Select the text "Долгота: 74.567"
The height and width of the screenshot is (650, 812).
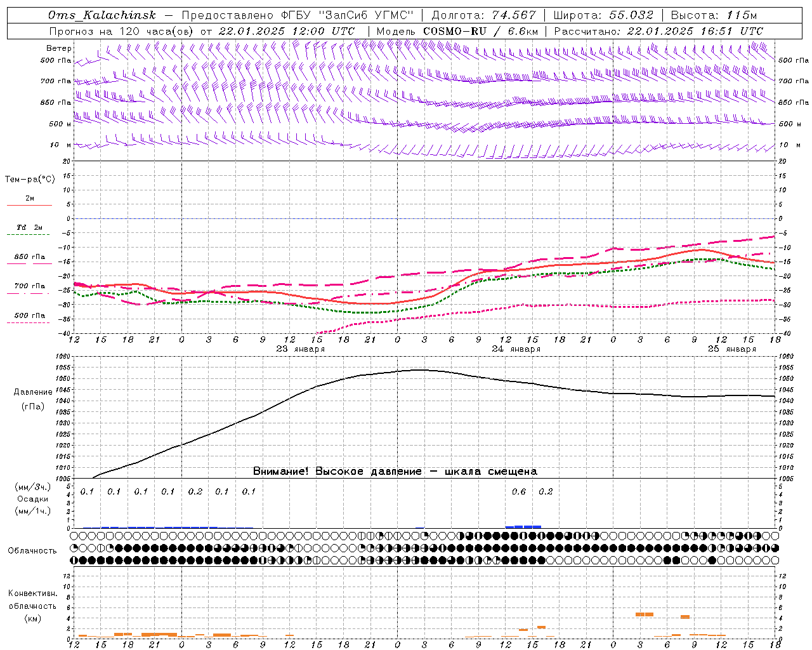[x=483, y=15]
